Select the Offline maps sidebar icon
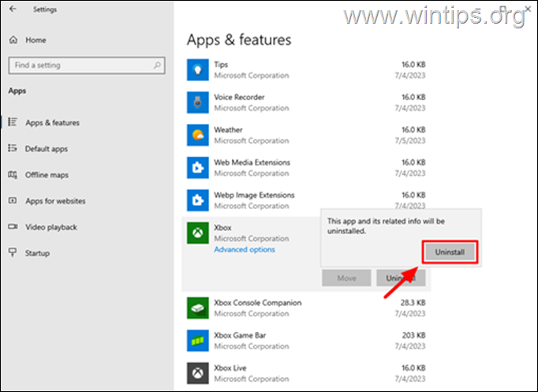 point(13,174)
